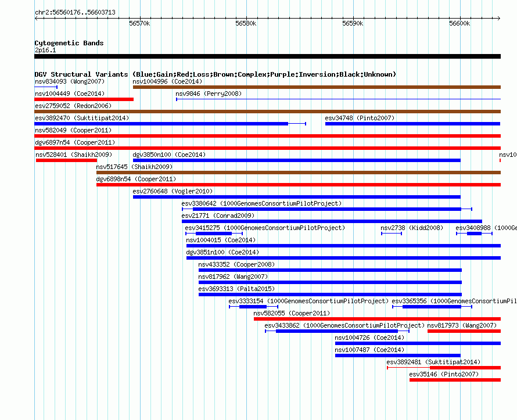Select the 2p16.1 black cytogenetic band
This screenshot has width=517, height=420.
pos(267,56)
